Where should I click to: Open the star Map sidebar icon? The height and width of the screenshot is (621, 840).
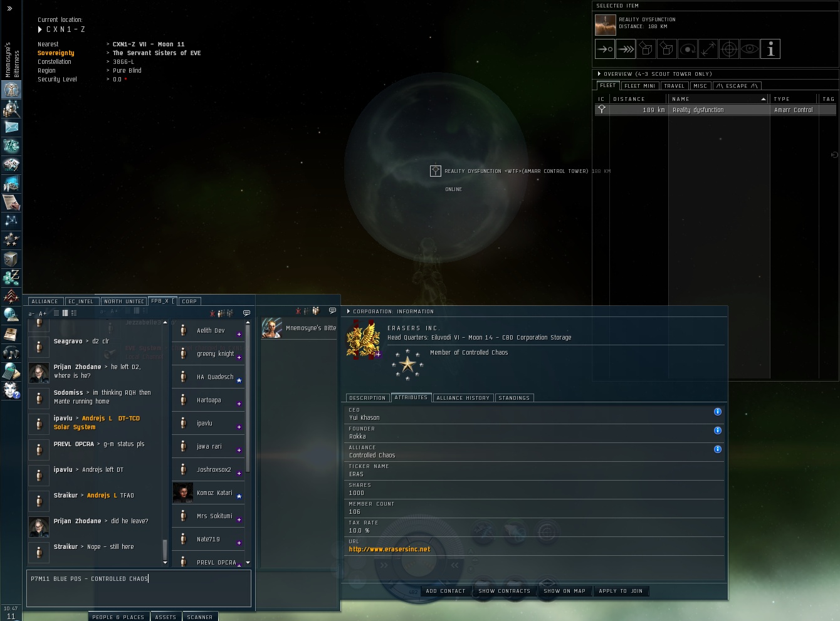(11, 221)
